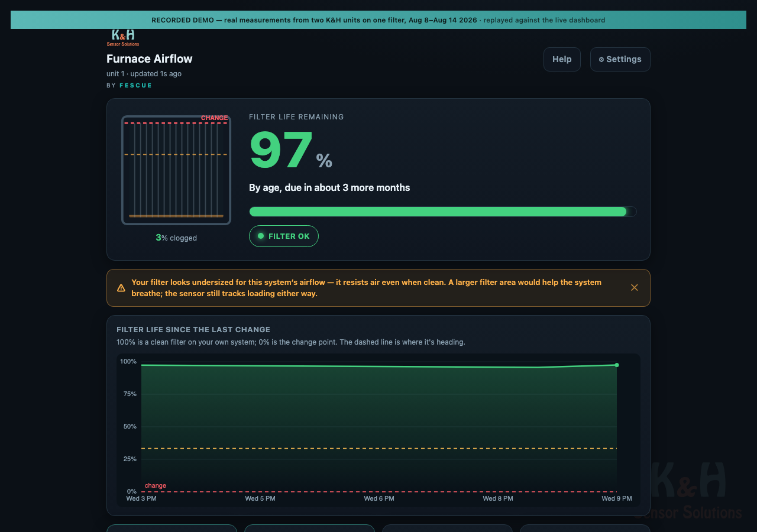Click the K&H Sensor Solutions logo

click(x=123, y=37)
